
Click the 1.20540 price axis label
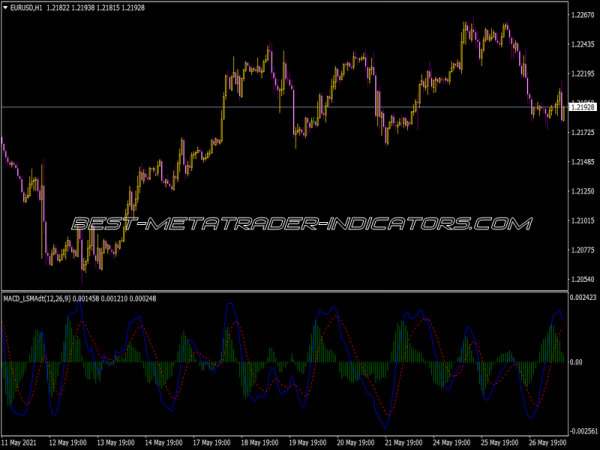point(583,280)
